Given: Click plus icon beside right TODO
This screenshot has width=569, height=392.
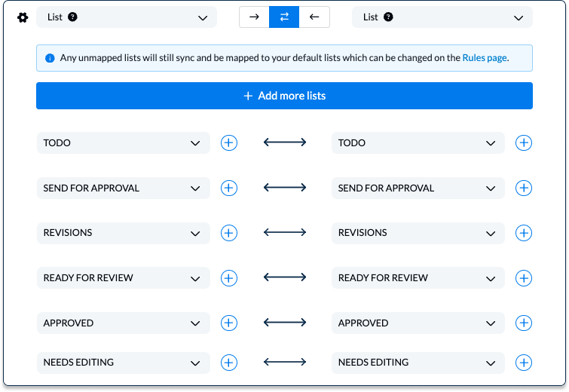Looking at the screenshot, I should (x=524, y=142).
